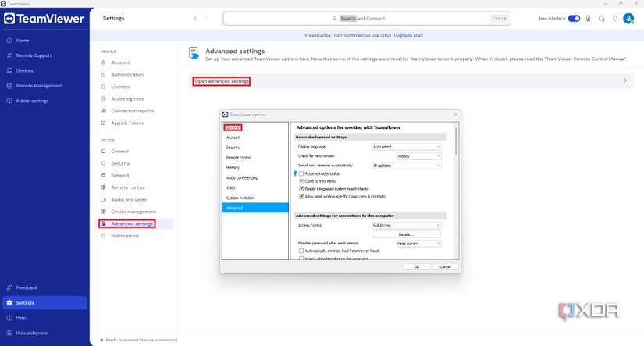Viewport: 644px width, 346px height.
Task: Click Cancel in TeamViewer options dialog
Action: [x=445, y=266]
